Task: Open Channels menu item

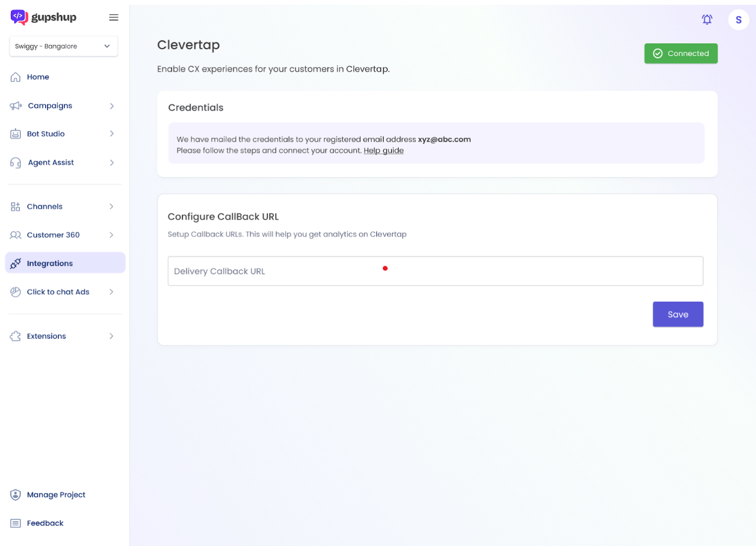Action: click(45, 207)
